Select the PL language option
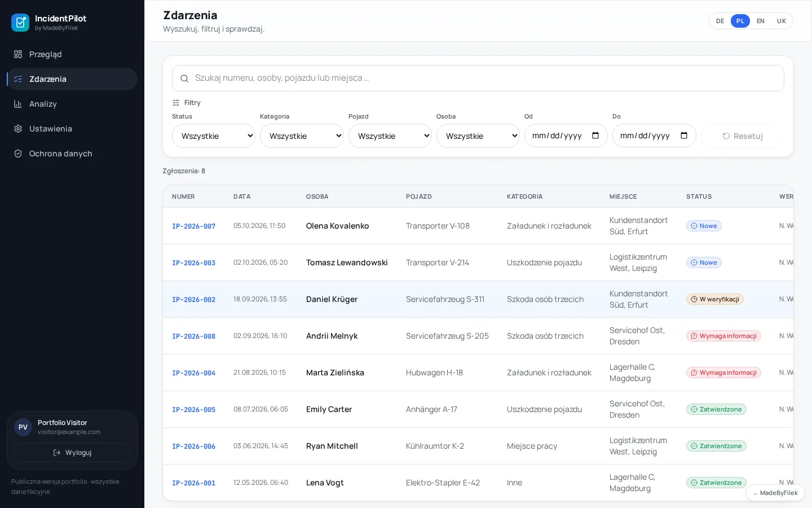812x508 pixels. click(x=740, y=21)
